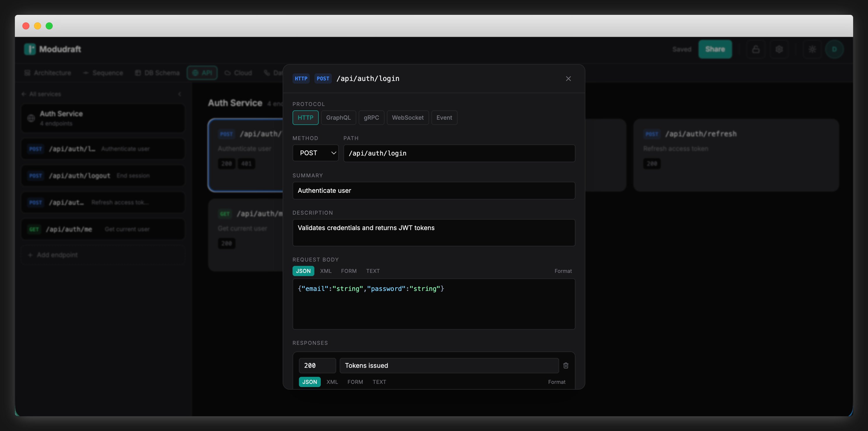868x431 pixels.
Task: Select the gRPC protocol option
Action: point(371,118)
